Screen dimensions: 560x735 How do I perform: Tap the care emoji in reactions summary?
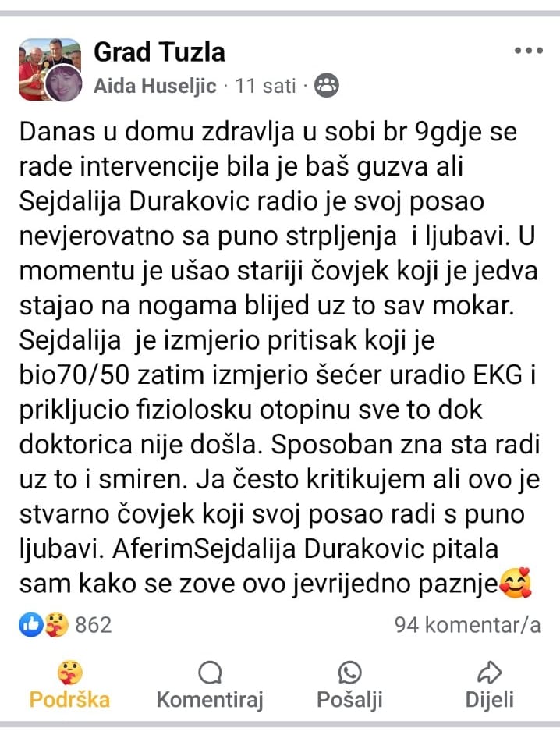point(56,624)
